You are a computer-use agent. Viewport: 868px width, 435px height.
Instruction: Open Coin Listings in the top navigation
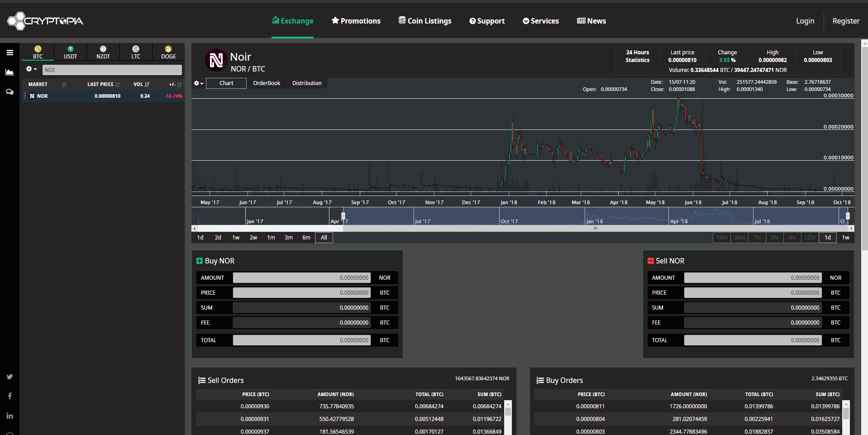(x=425, y=21)
